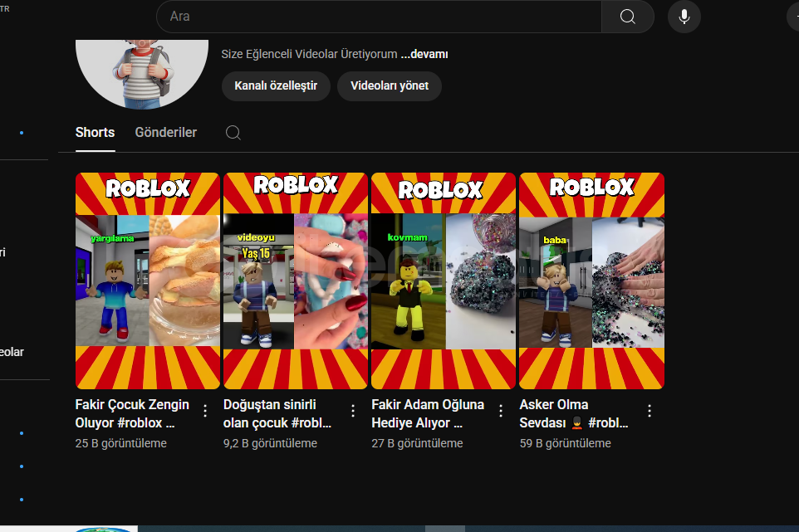This screenshot has height=532, width=799.
Task: Click the search magnifier button in the top bar
Action: coord(627,17)
